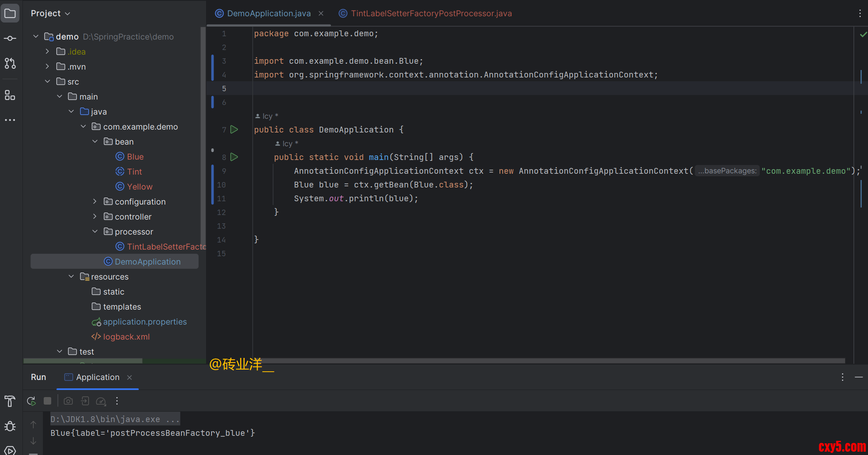868x455 pixels.
Task: Hide the Run tool window
Action: [858, 377]
